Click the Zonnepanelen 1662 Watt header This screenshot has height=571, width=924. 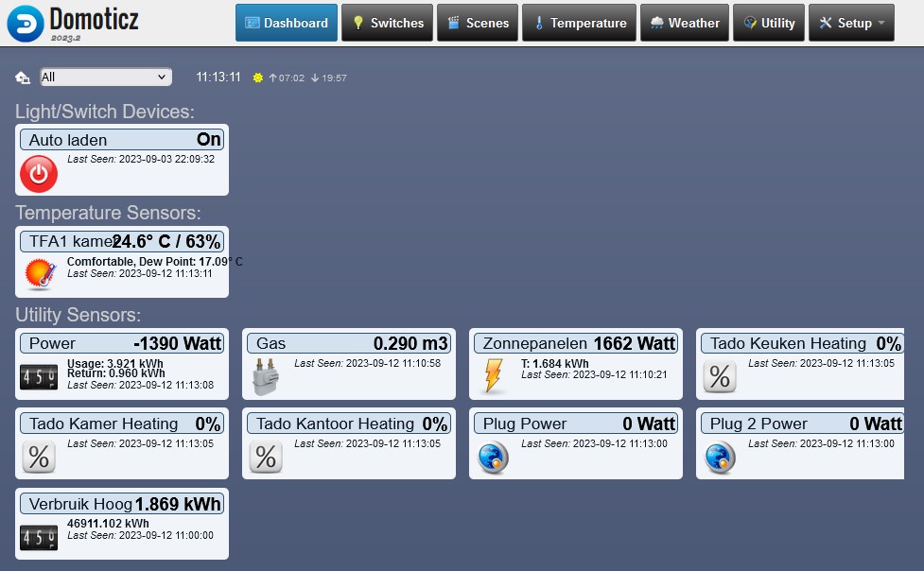coord(576,343)
